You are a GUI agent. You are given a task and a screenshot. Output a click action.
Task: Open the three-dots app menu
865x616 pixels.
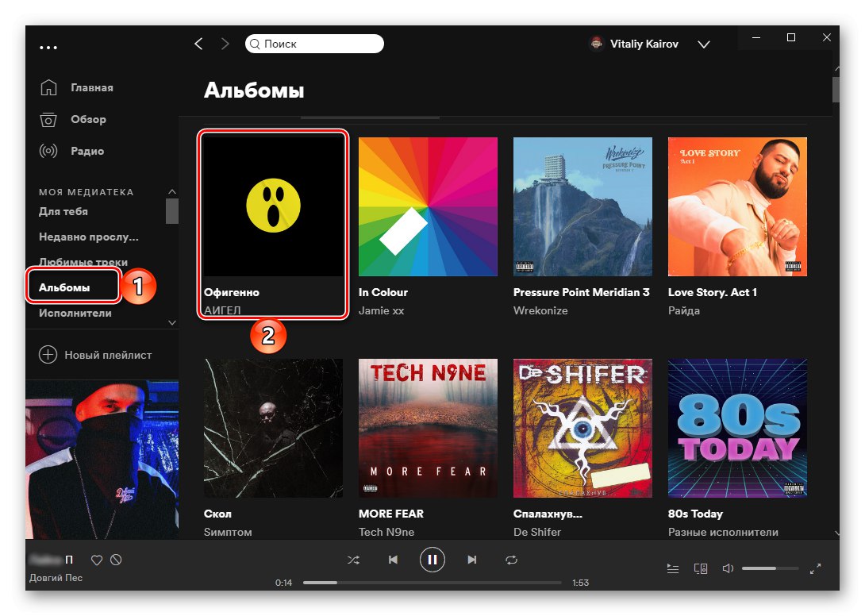pyautogui.click(x=48, y=48)
